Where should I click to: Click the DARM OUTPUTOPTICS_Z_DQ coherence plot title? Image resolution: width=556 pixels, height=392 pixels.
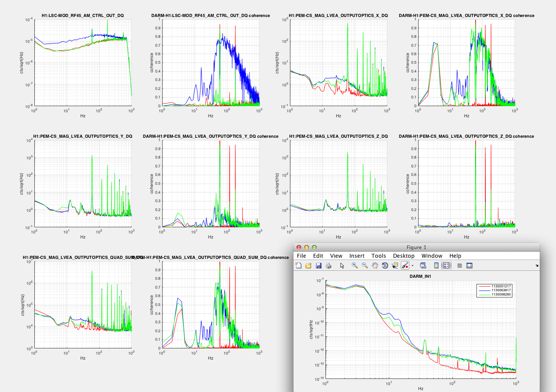[x=466, y=136]
